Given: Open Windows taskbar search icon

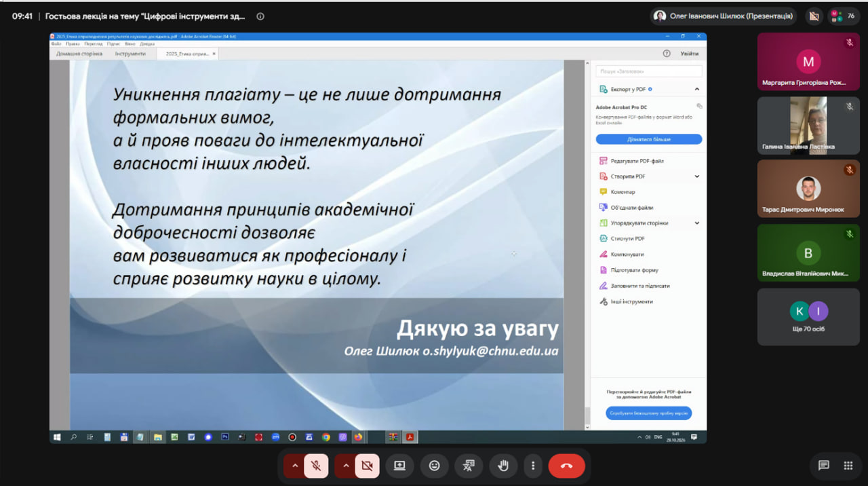Looking at the screenshot, I should 73,437.
